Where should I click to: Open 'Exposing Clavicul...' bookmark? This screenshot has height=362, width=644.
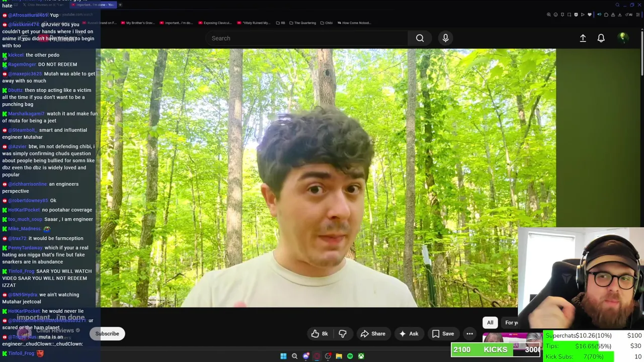click(x=215, y=23)
